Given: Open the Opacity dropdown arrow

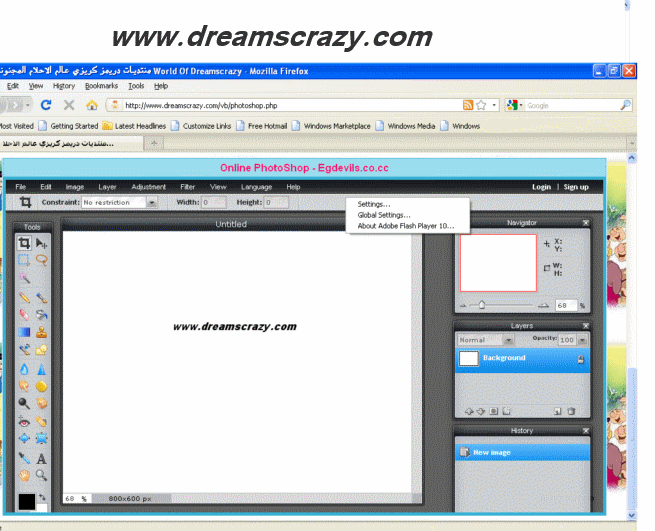Looking at the screenshot, I should click(583, 340).
